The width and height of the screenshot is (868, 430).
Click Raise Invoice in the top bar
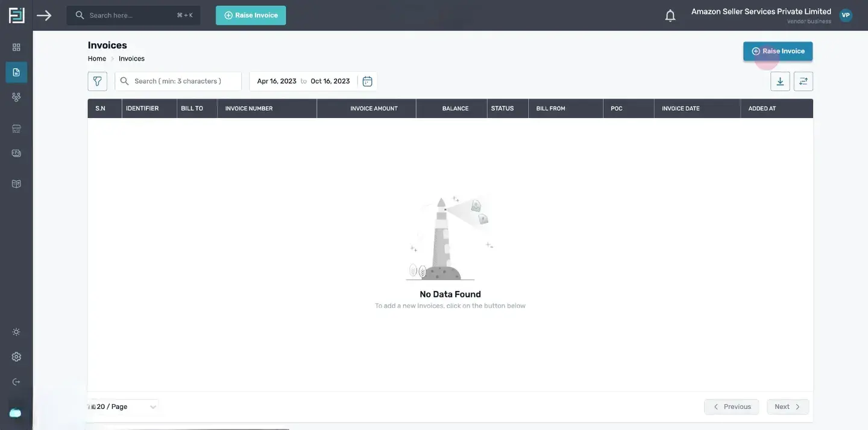pos(251,15)
